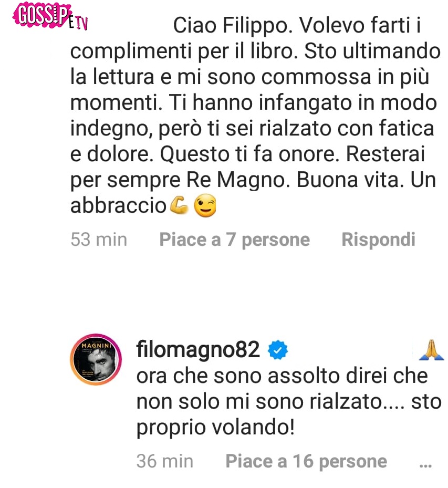This screenshot has width=448, height=488.
Task: Click Rispondi to reply to the comment
Action: 378,240
